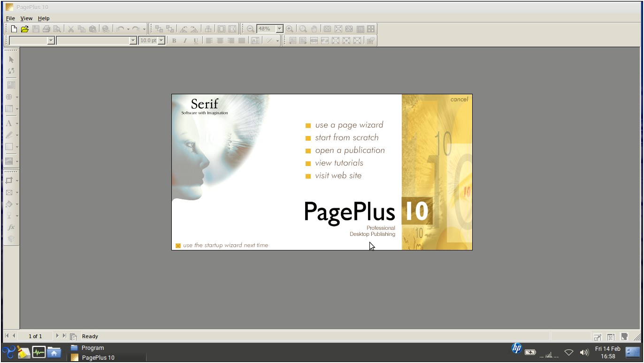Click the volume speaker tray icon
The height and width of the screenshot is (363, 644).
pos(584,352)
